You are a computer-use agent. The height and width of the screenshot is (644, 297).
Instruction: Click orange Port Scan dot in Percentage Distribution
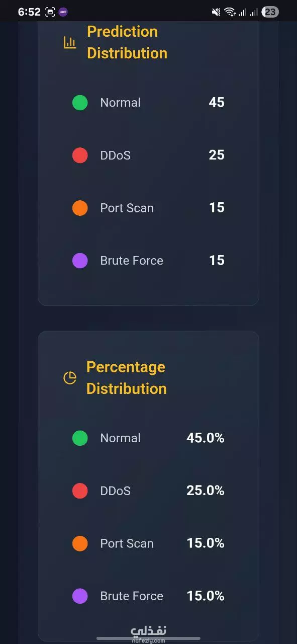[x=80, y=543]
